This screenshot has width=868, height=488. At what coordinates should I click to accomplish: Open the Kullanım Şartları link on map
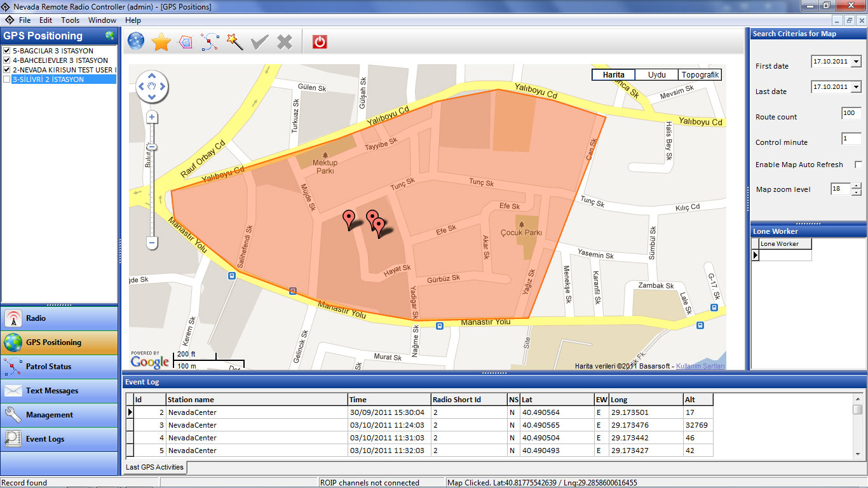pos(700,366)
